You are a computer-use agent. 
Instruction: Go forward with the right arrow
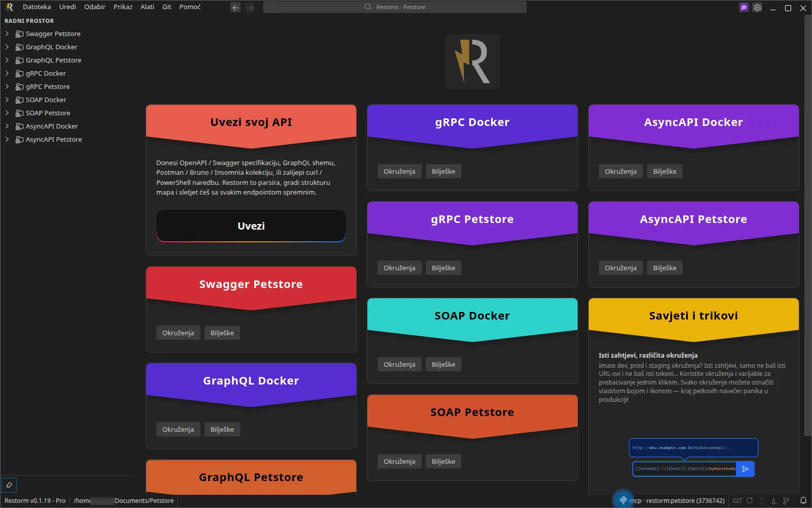click(x=250, y=7)
